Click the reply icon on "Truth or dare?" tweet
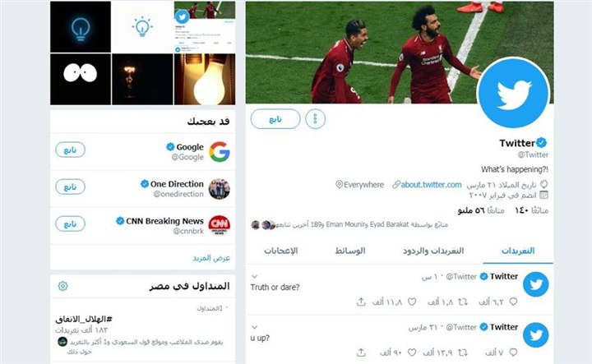 point(513,302)
